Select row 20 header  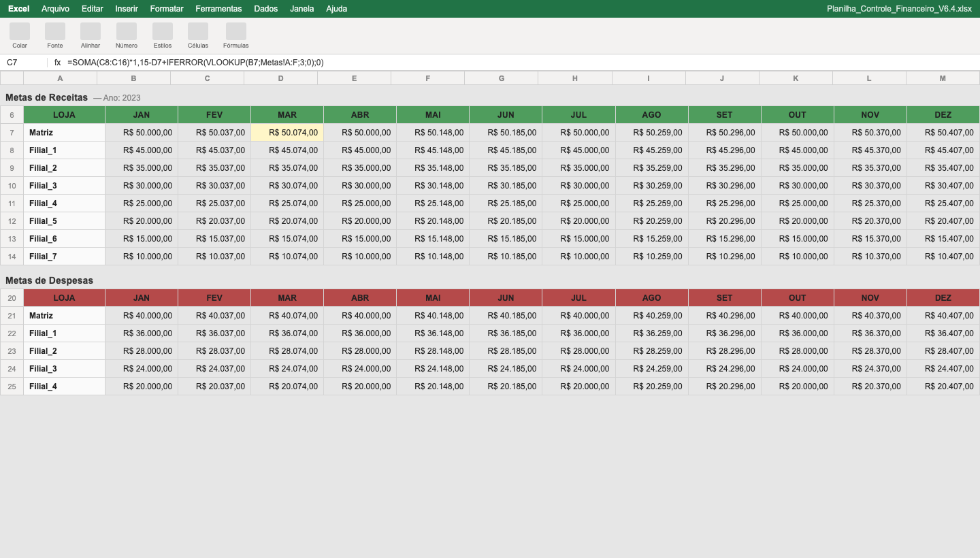(12, 298)
